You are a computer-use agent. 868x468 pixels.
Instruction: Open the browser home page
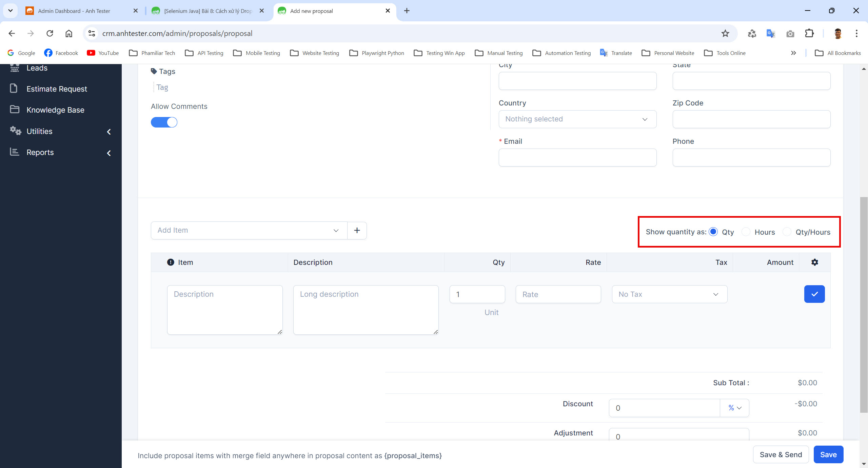[69, 33]
